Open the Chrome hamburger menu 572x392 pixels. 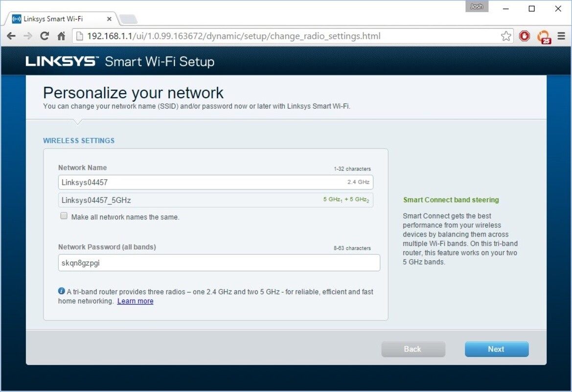click(561, 36)
